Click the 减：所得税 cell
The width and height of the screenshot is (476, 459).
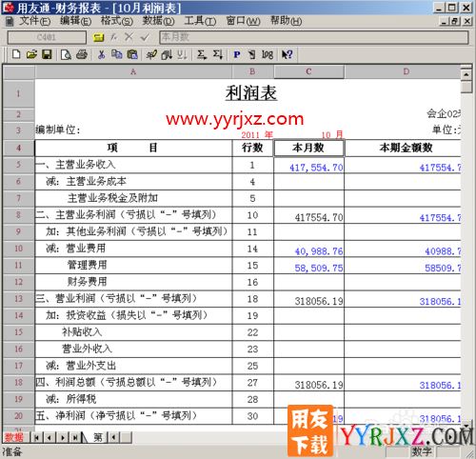tap(133, 399)
